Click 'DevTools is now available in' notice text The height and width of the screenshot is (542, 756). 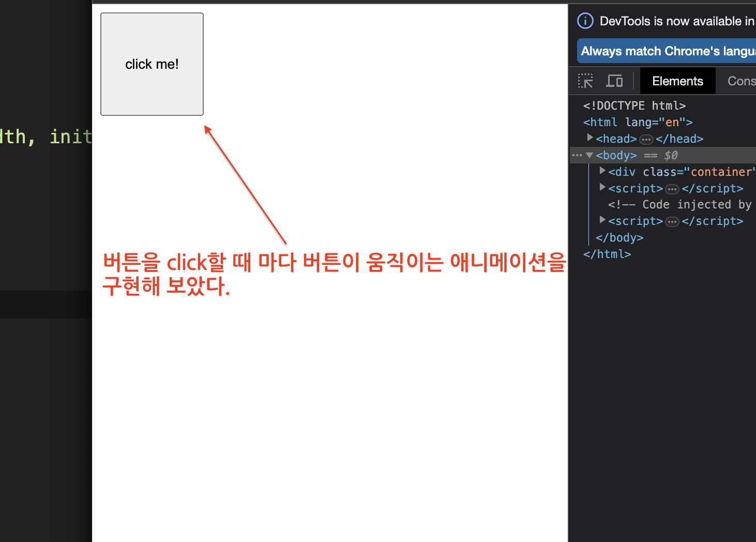coord(677,21)
